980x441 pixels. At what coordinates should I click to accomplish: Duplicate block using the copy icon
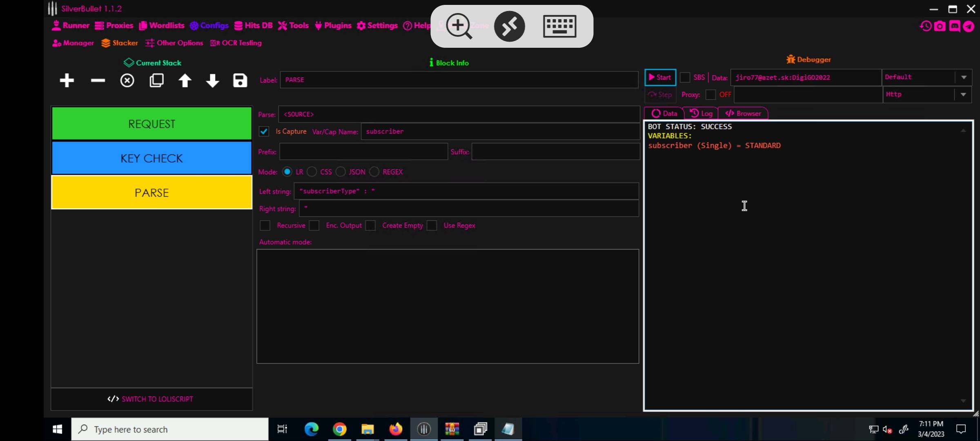pos(156,80)
